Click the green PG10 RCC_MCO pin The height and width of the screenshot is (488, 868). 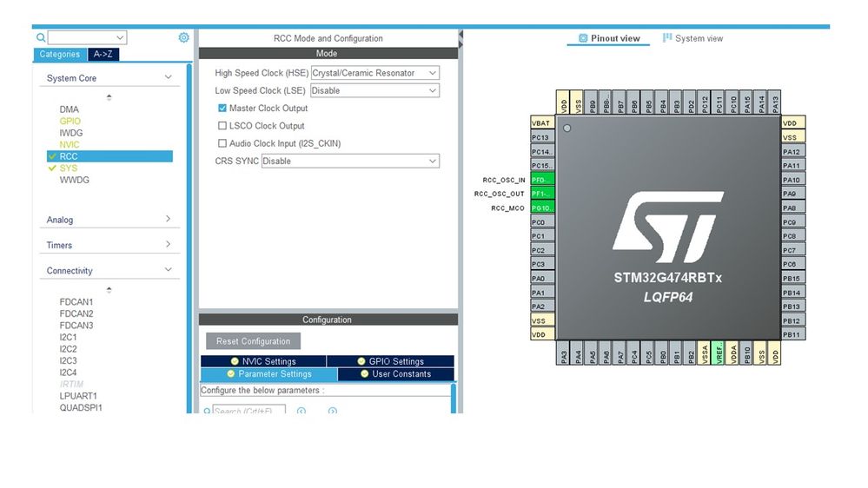click(542, 208)
